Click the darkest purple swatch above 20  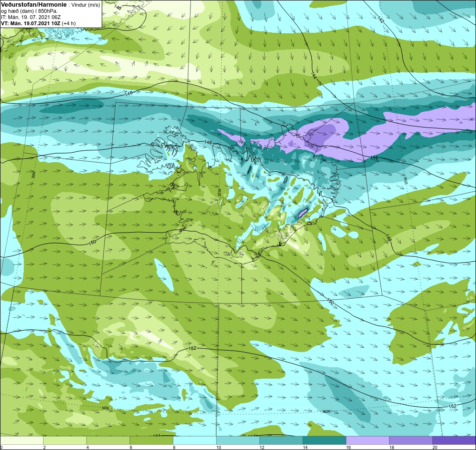[454, 440]
